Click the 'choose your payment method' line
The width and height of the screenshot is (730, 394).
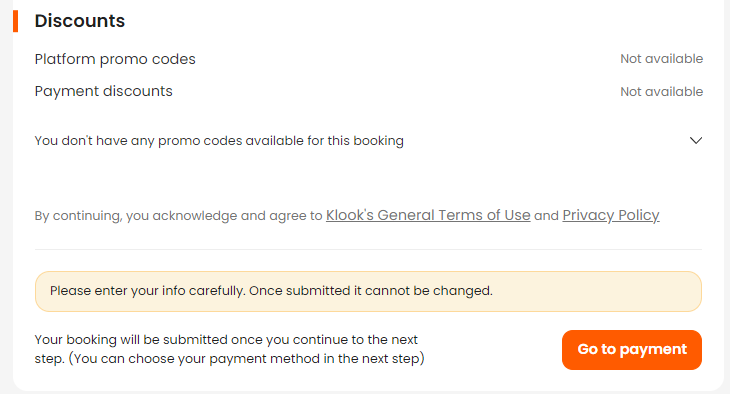[x=230, y=359]
